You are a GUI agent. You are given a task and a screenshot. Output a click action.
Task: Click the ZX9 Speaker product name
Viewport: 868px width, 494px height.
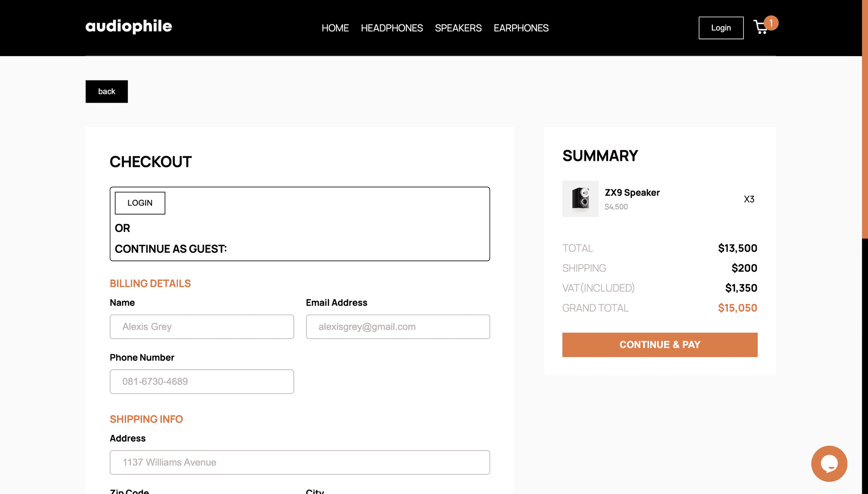click(x=632, y=193)
